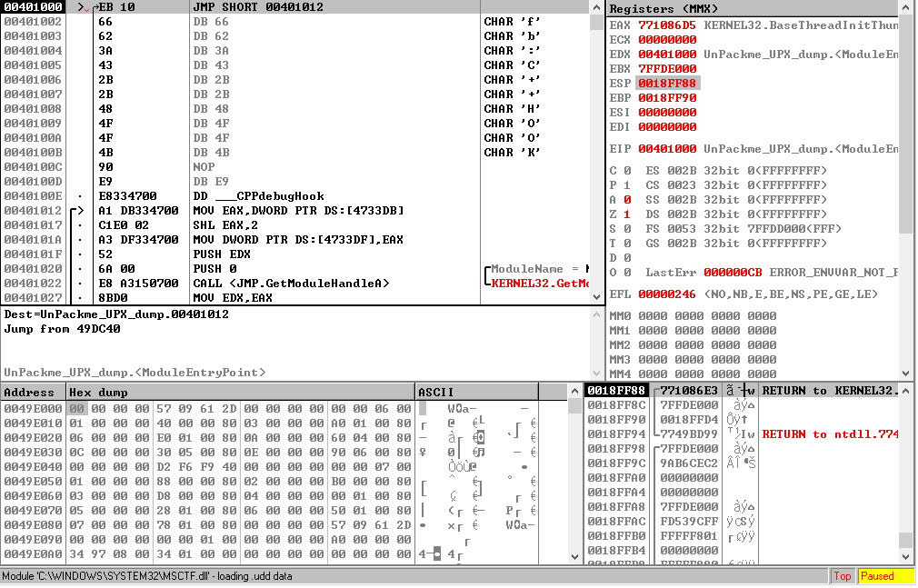
Task: Click the highlighted ESP value 0018FF88
Action: 667,84
